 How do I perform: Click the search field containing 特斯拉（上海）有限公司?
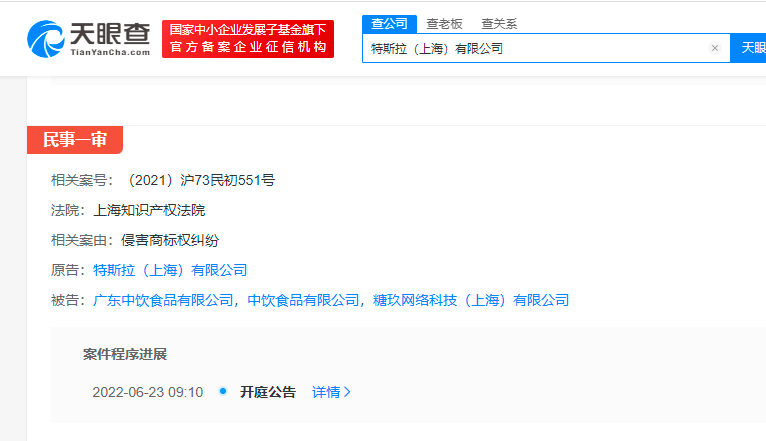point(546,48)
